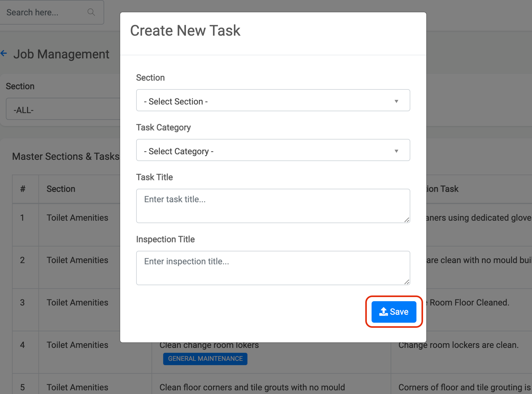Click the upload icon on the Save button
The width and height of the screenshot is (532, 394).
point(383,312)
